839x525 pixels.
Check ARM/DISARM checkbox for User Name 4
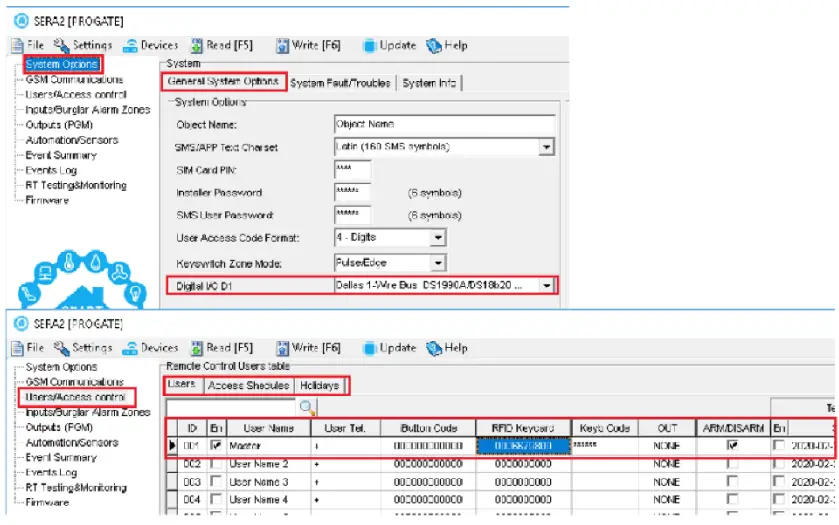(x=732, y=499)
